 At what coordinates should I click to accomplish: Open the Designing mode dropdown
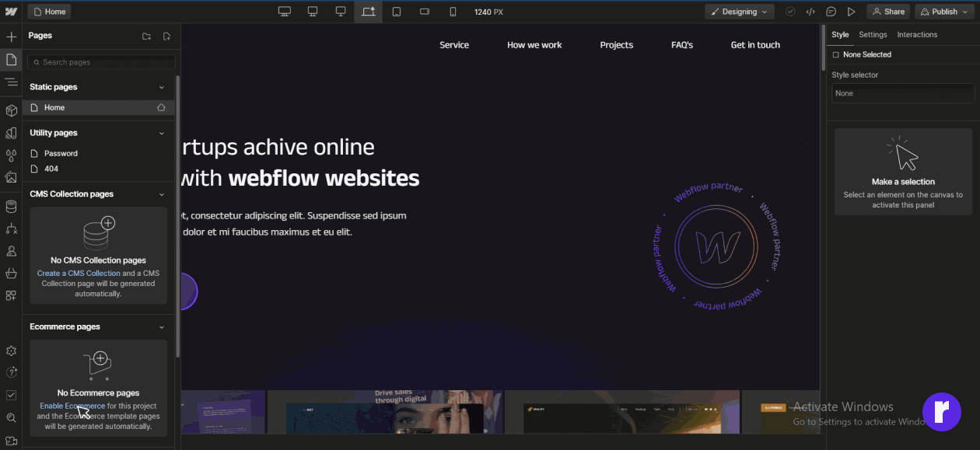(740, 12)
